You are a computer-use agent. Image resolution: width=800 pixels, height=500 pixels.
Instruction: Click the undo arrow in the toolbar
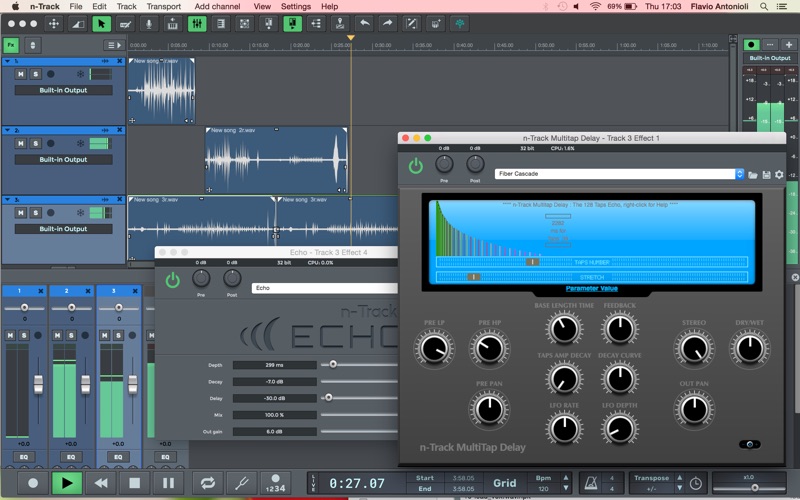[365, 23]
